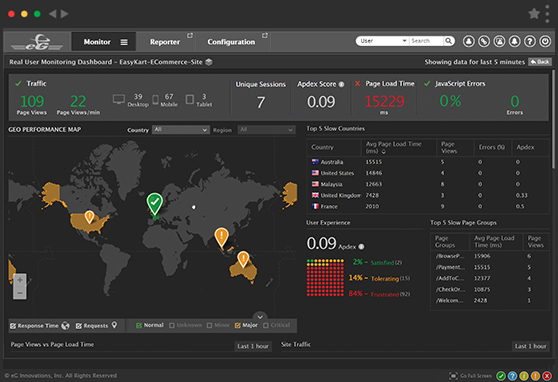Click the browser forward arrow
This screenshot has width=558, height=382.
[64, 14]
